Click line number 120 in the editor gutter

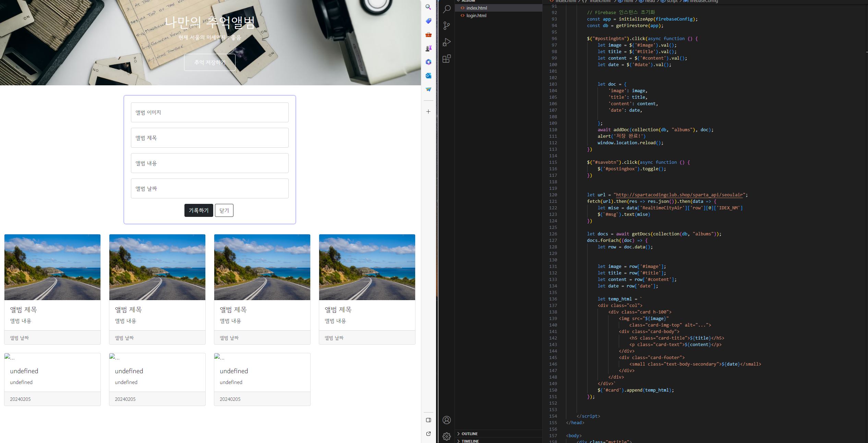(553, 195)
